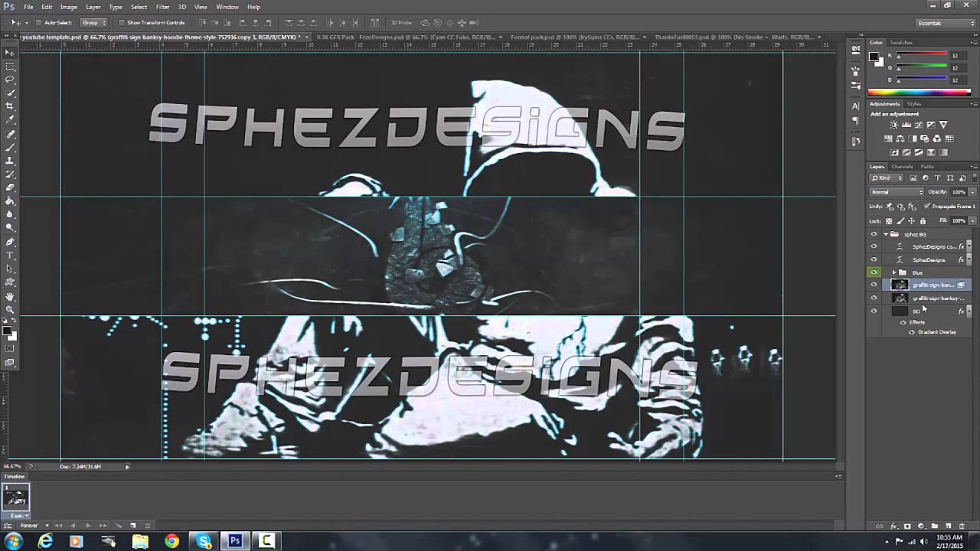Screen dimensions: 980x551
Task: Select the Rectangular Marquee tool
Action: pos(9,67)
